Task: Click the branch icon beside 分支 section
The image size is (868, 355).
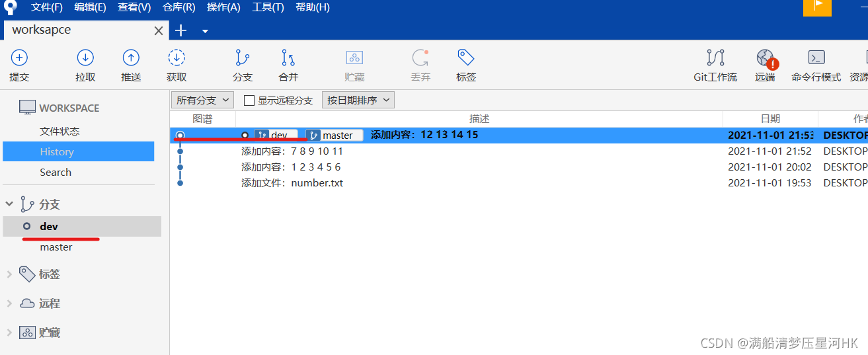Action: click(27, 204)
